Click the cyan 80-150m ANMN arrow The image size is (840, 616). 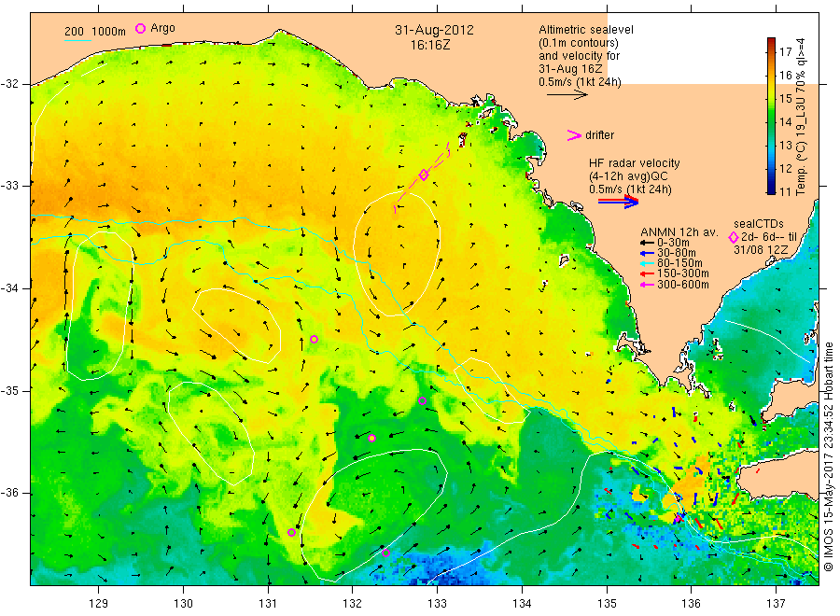[x=647, y=263]
